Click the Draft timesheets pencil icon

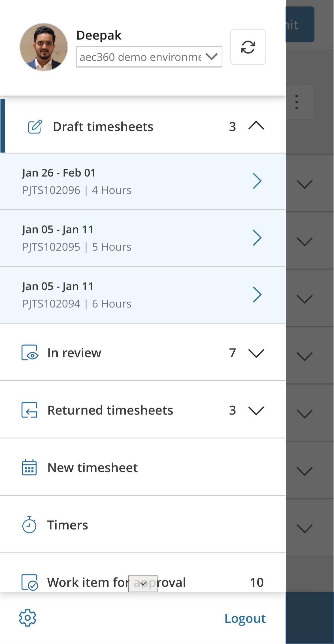click(x=35, y=127)
